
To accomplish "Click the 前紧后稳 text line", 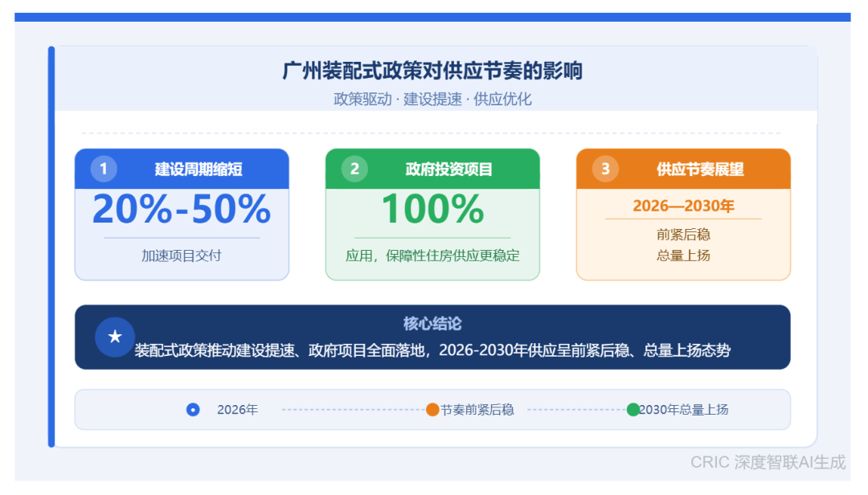I will point(683,235).
